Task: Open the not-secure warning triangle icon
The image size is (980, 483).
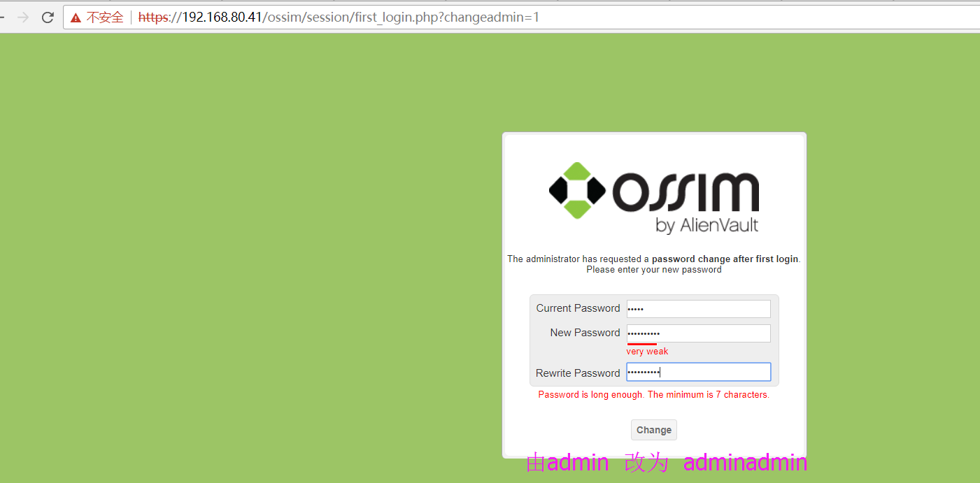Action: point(76,17)
